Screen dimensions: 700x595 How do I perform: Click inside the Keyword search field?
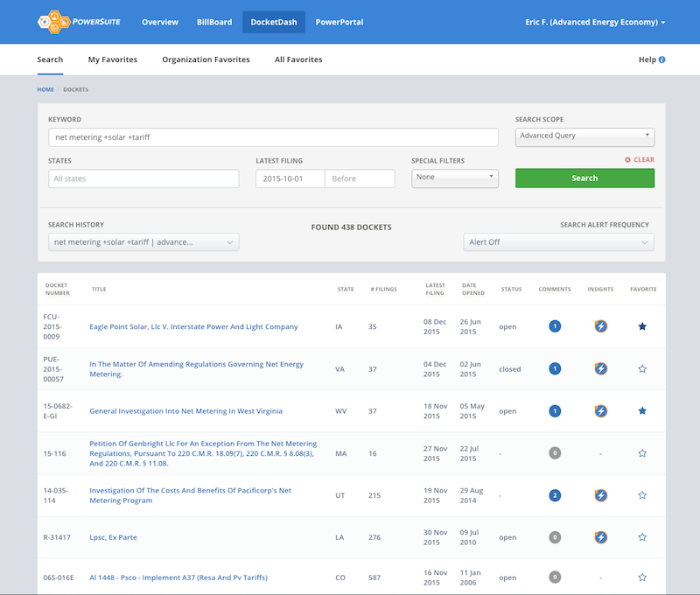coord(273,136)
